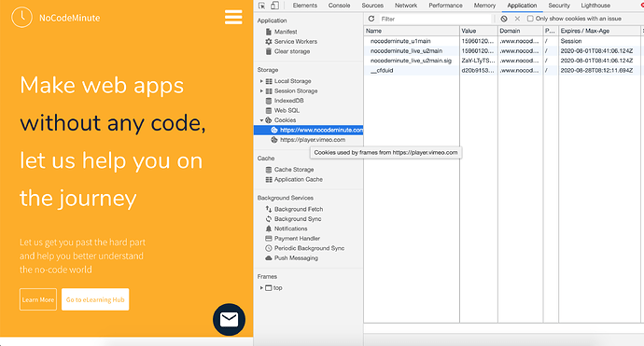The image size is (644, 346).
Task: Click the refresh cookies icon
Action: (371, 19)
